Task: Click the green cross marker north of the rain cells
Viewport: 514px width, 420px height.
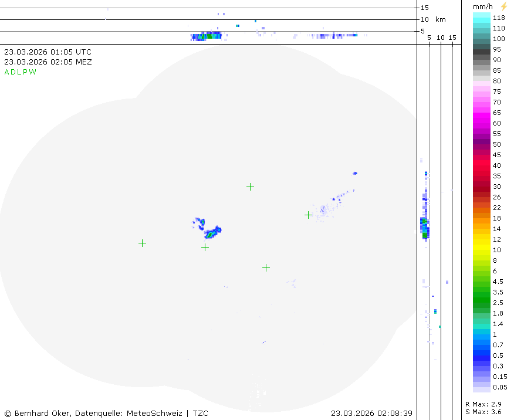Action: (250, 187)
